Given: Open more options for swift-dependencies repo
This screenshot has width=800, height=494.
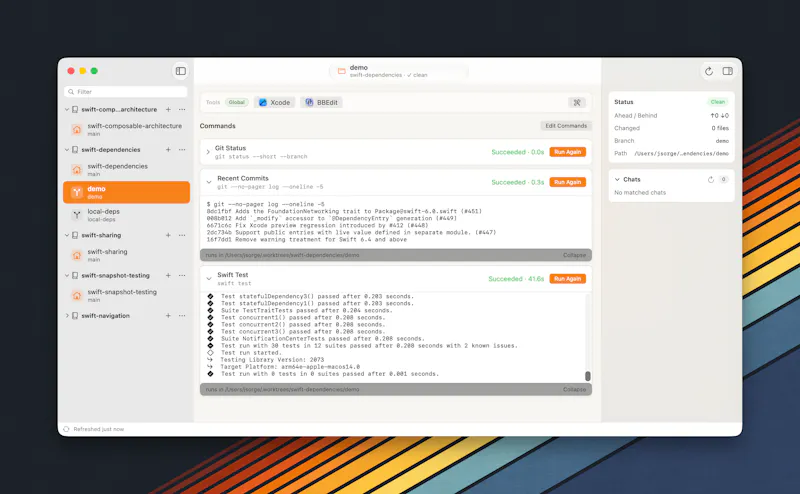Looking at the screenshot, I should pyautogui.click(x=182, y=150).
